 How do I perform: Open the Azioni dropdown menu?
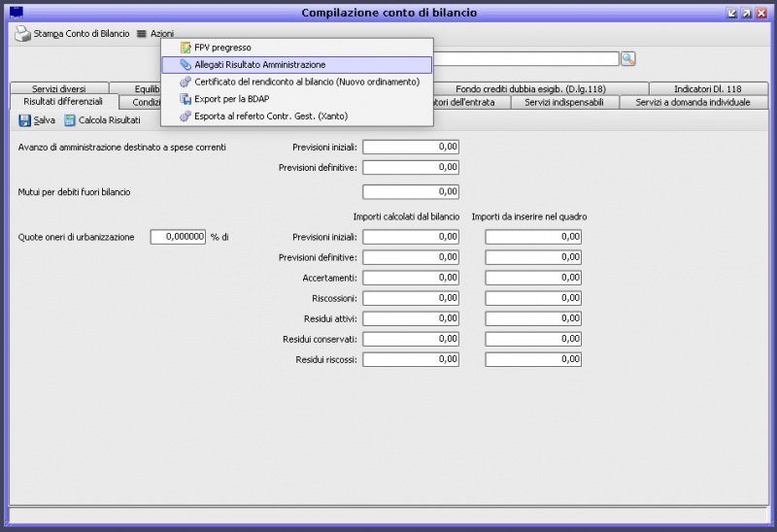pos(155,34)
